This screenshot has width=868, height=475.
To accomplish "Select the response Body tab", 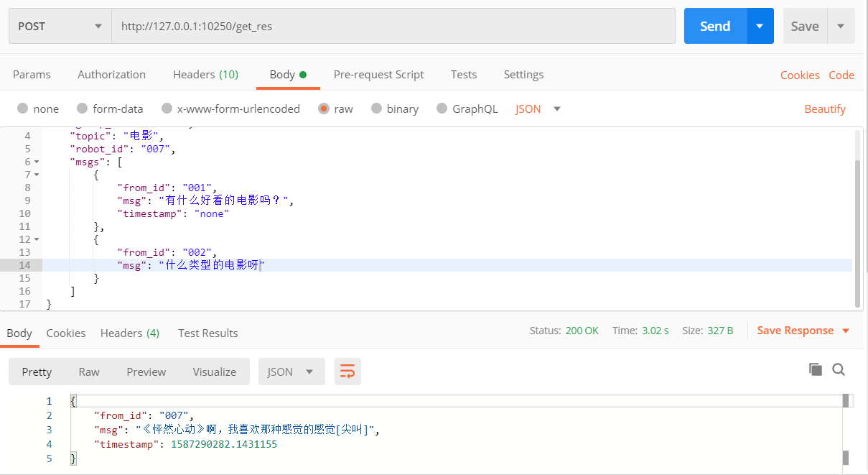I will click(19, 333).
